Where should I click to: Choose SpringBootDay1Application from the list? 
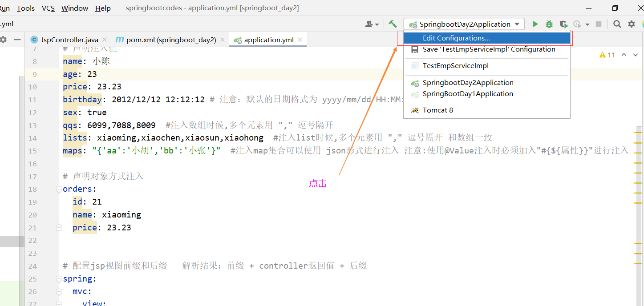tap(487, 94)
